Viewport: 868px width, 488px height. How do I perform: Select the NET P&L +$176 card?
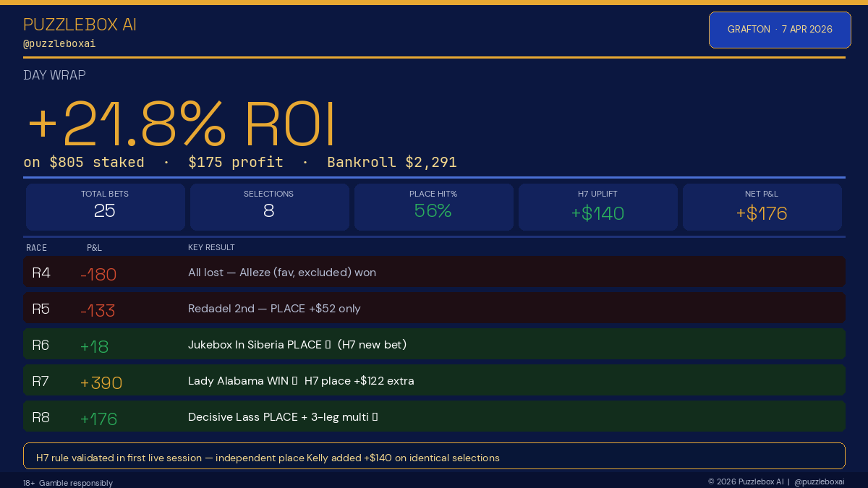762,207
